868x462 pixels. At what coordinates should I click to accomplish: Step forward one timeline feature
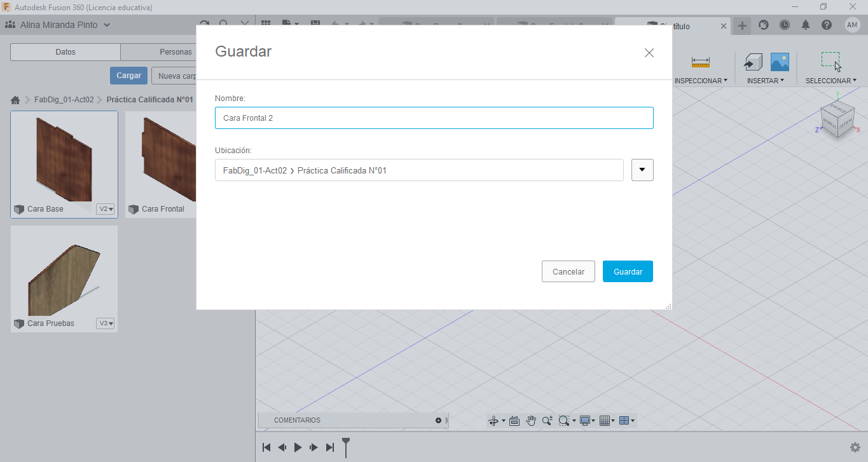click(313, 447)
